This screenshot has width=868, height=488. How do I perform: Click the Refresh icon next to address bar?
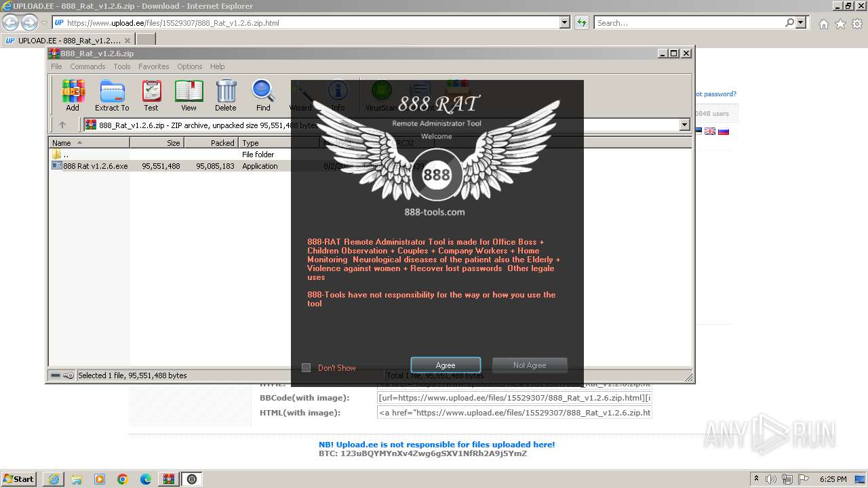click(x=582, y=23)
